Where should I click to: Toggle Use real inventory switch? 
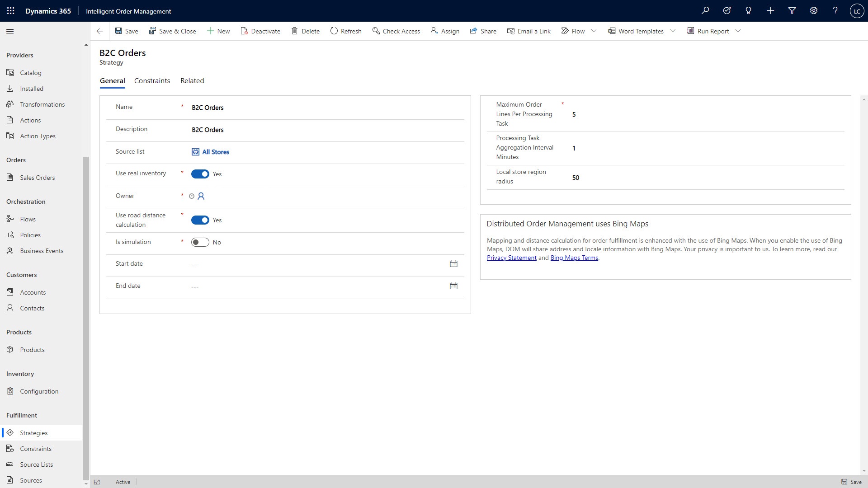pyautogui.click(x=200, y=174)
